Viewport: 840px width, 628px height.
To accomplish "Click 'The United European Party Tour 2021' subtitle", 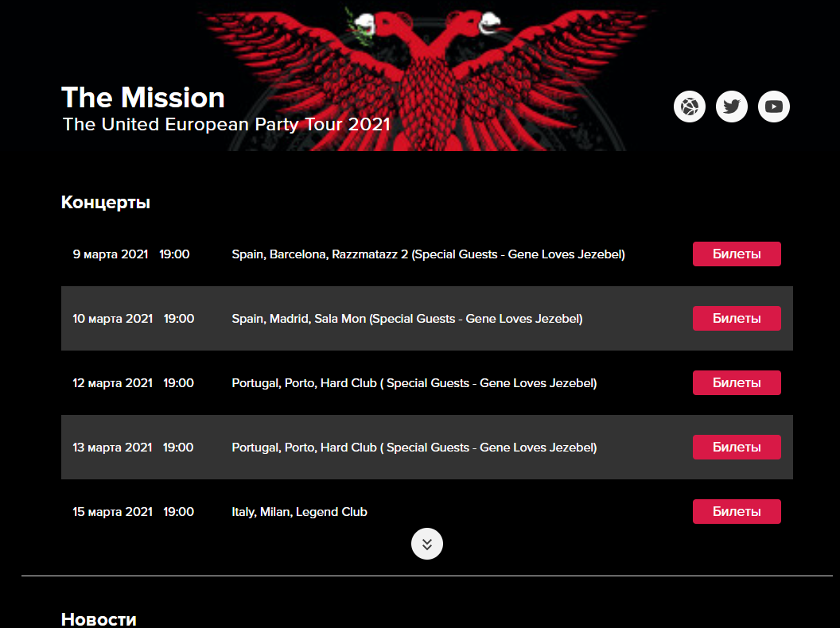I will pos(227,124).
